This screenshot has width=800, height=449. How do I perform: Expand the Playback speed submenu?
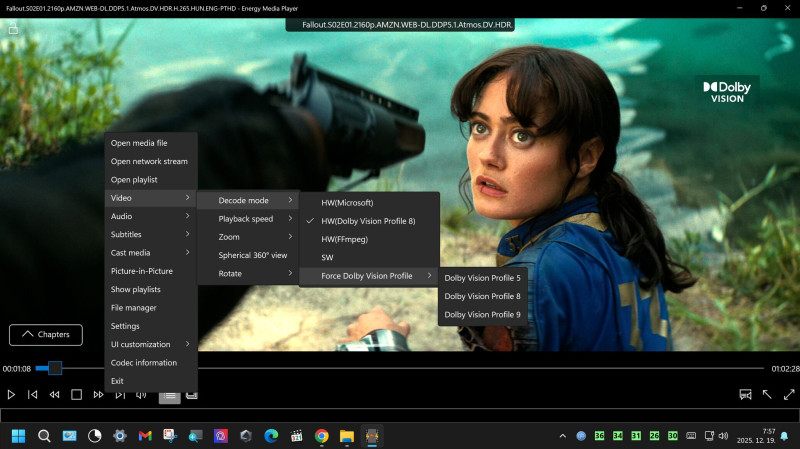(248, 219)
